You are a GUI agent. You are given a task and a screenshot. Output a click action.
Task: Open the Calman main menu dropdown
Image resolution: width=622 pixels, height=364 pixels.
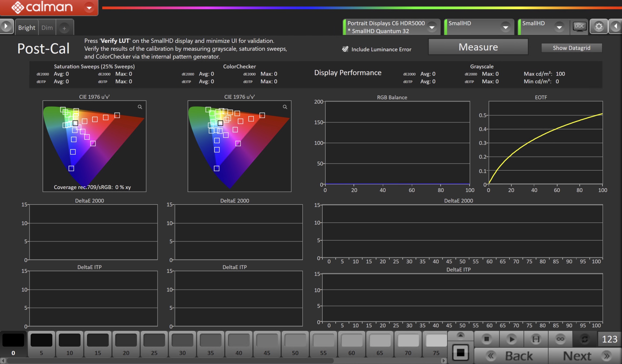click(89, 8)
